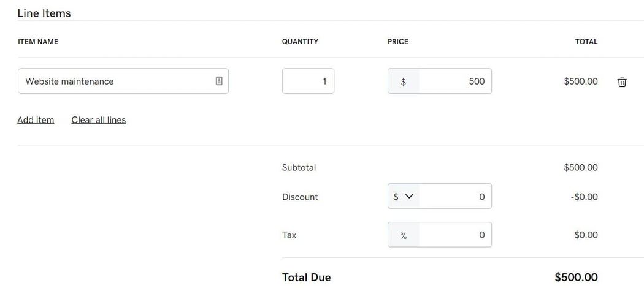This screenshot has height=299, width=644.
Task: Open the Discount type dropdown chevron
Action: coord(409,197)
